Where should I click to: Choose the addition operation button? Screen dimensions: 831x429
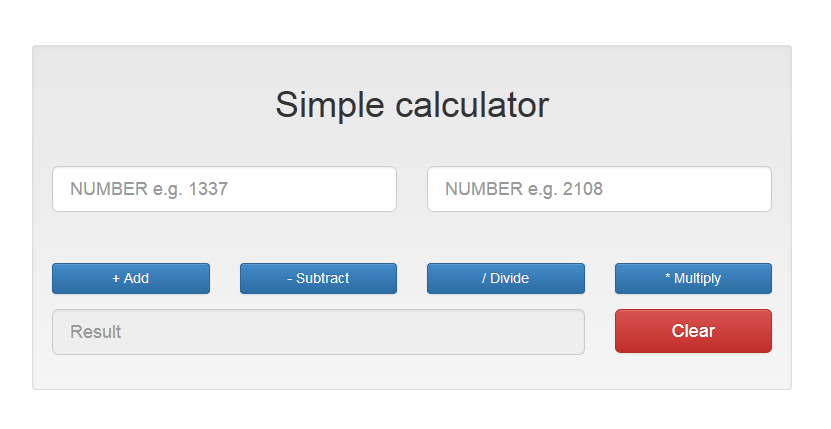tap(131, 278)
